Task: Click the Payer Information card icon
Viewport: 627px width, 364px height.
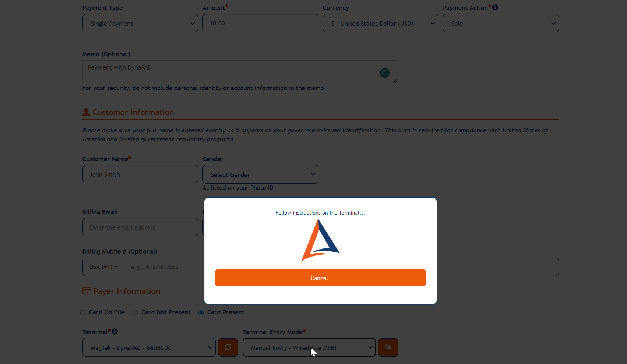Action: 87,291
